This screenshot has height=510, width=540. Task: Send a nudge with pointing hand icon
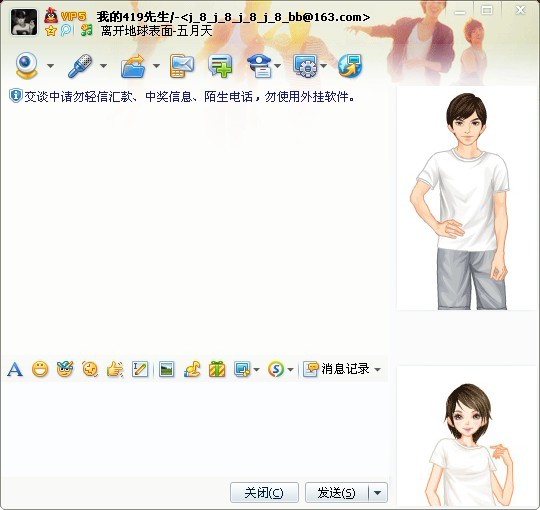[115, 370]
